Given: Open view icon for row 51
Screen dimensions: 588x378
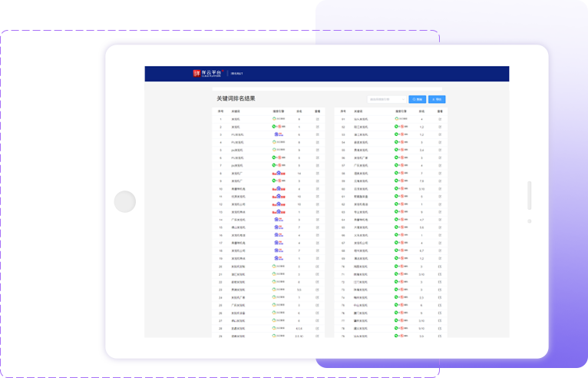Looking at the screenshot, I should [x=440, y=119].
